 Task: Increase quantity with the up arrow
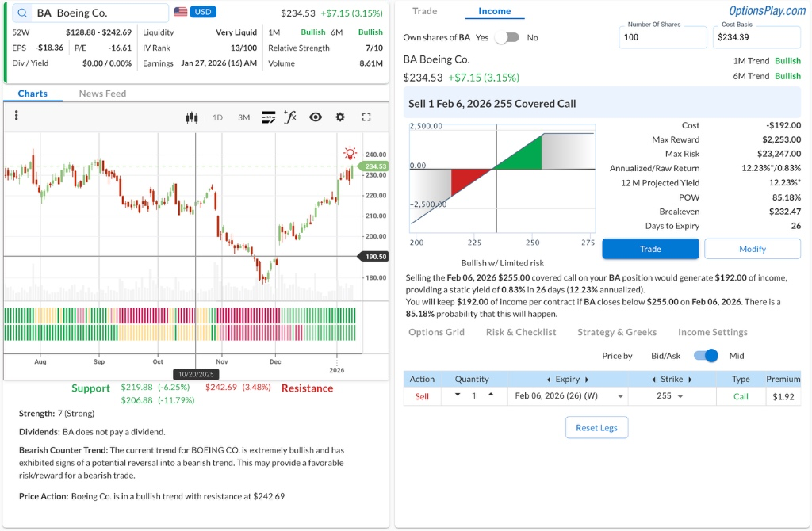pyautogui.click(x=491, y=395)
